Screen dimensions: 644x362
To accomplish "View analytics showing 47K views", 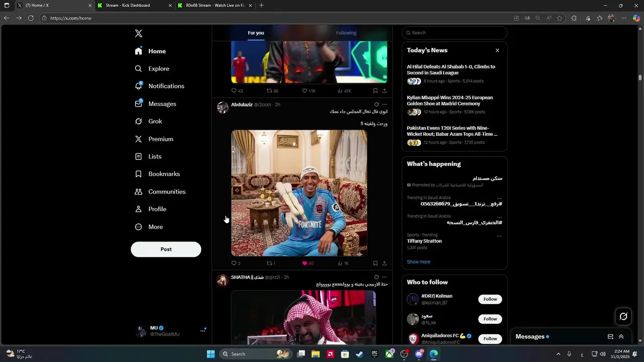I will pyautogui.click(x=344, y=91).
